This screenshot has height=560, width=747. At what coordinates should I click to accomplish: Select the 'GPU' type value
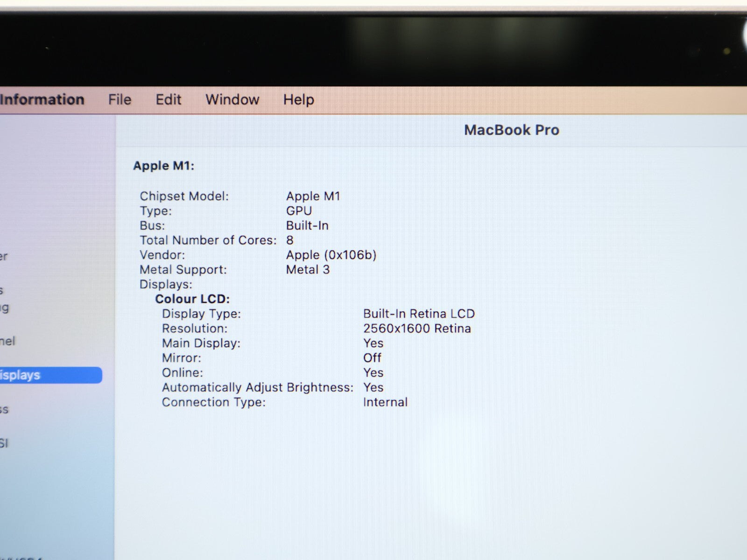click(x=299, y=211)
